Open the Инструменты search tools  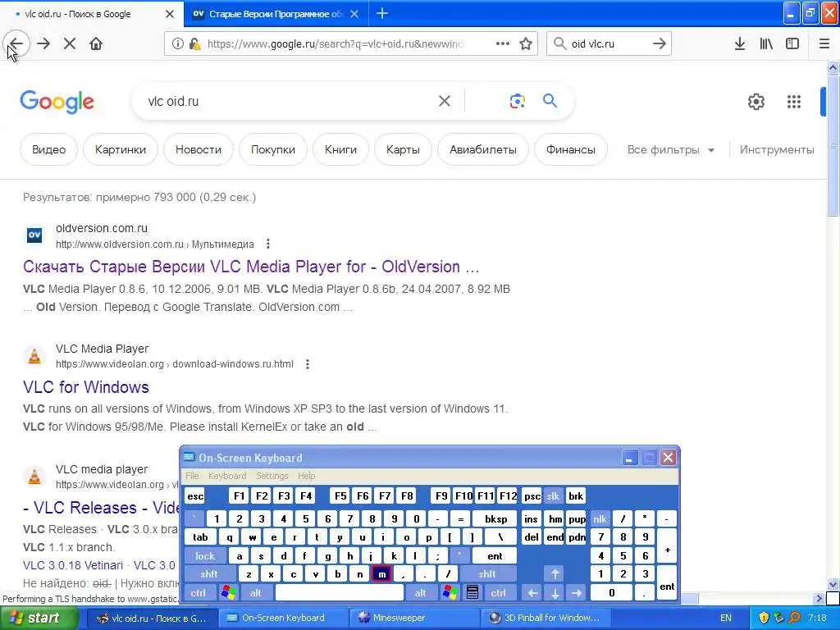point(777,150)
